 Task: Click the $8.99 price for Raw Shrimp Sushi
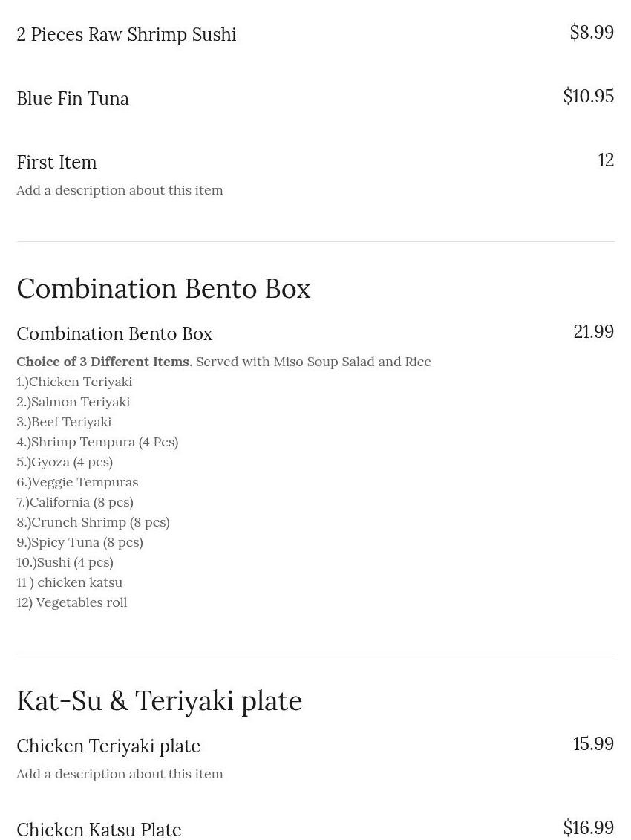point(591,33)
